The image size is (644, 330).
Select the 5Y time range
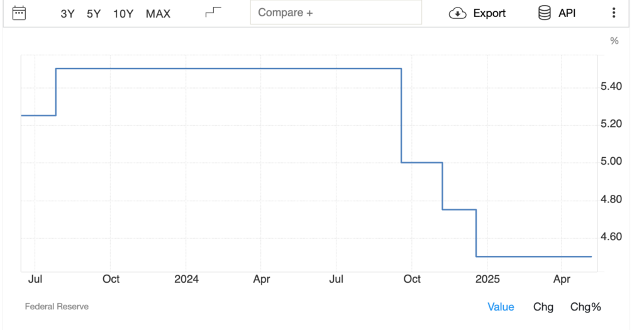94,13
